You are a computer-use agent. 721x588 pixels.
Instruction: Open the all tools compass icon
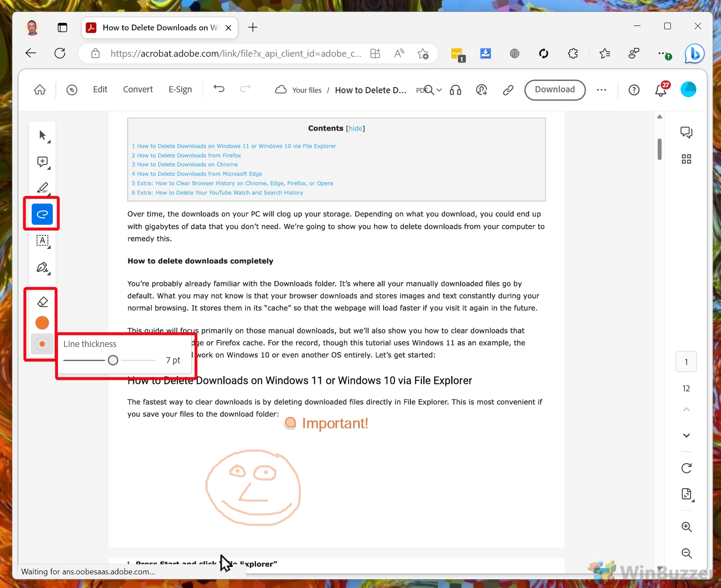coord(72,90)
